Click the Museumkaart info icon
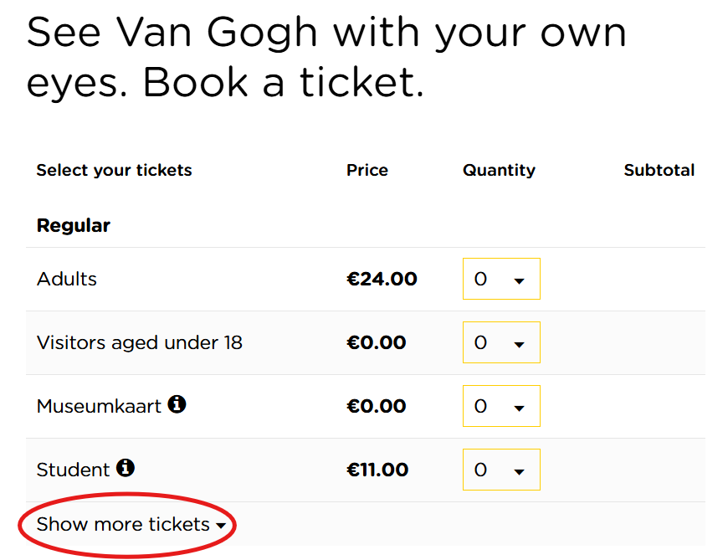The image size is (728, 560). 177,404
